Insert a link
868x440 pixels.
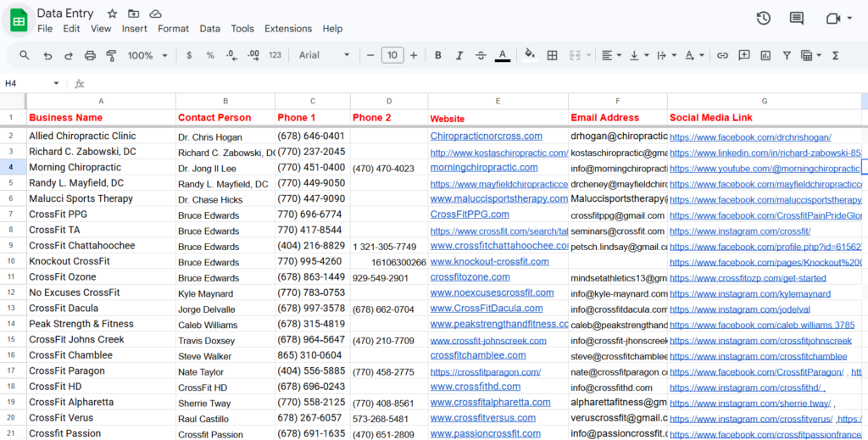click(722, 55)
